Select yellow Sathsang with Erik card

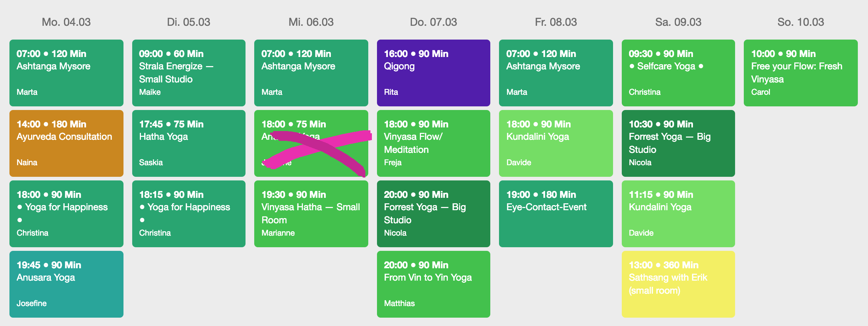pyautogui.click(x=678, y=284)
